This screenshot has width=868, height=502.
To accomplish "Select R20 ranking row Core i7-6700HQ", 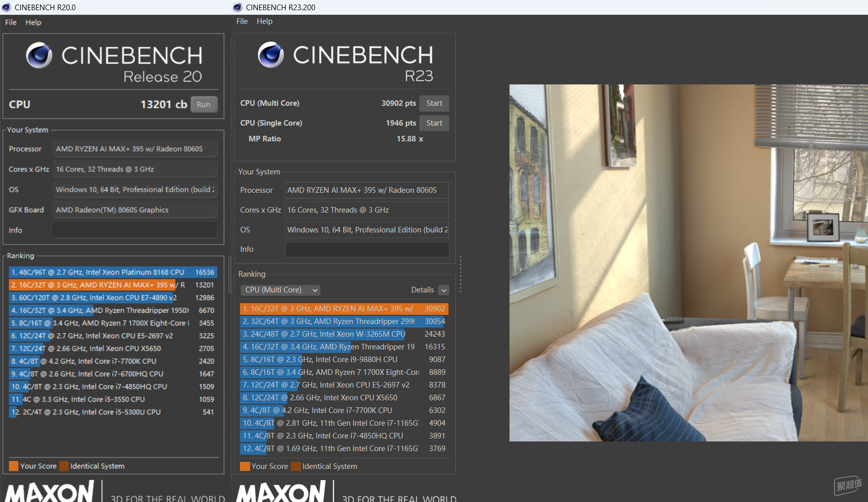I will 113,374.
